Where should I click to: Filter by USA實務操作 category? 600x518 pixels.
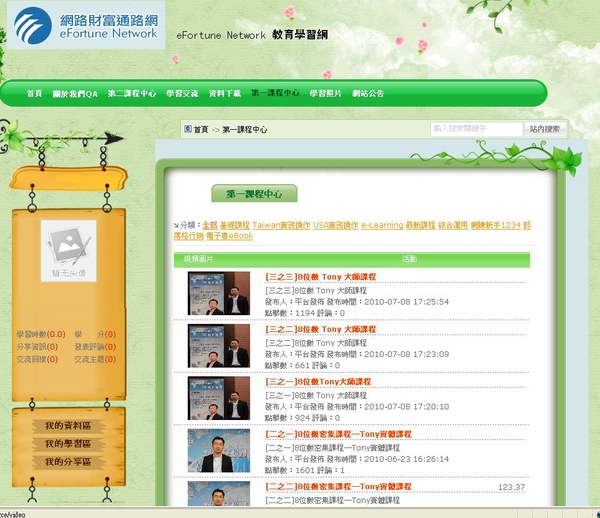click(x=335, y=225)
